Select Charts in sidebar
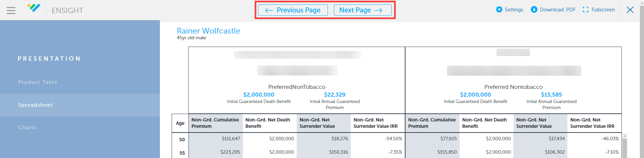This screenshot has width=644, height=158. pyautogui.click(x=80, y=127)
